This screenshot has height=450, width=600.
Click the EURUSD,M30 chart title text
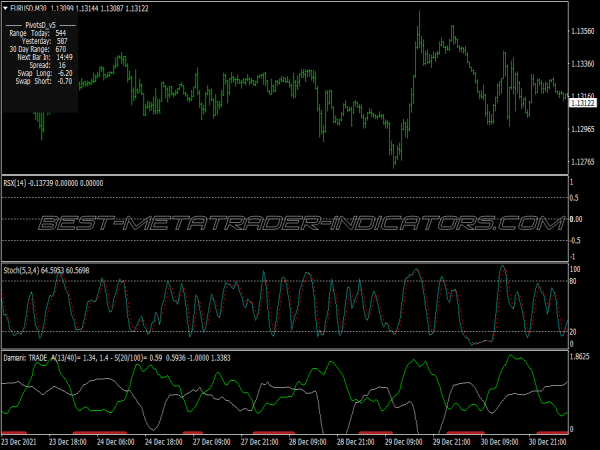[x=28, y=8]
